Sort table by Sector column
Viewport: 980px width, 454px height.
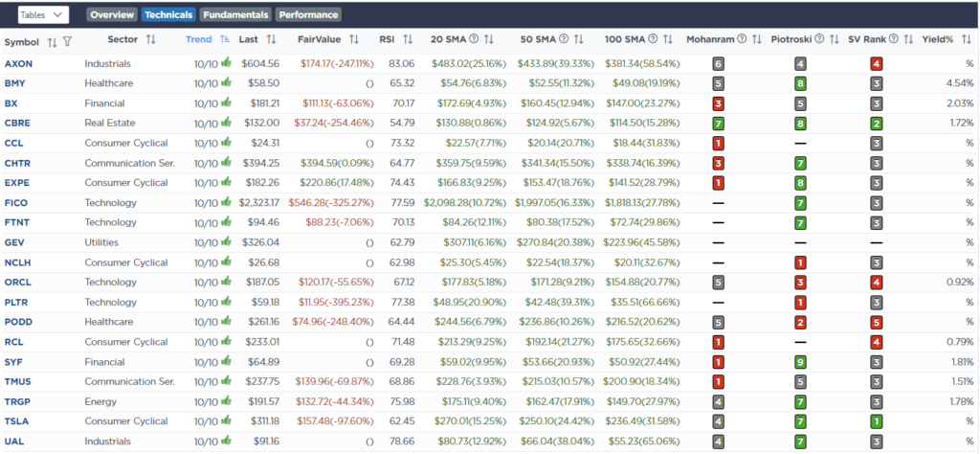pyautogui.click(x=150, y=40)
